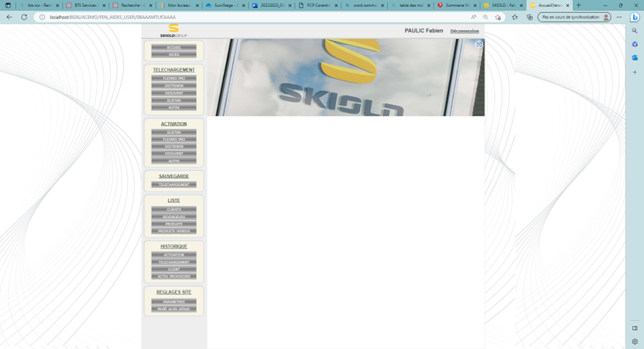Open the site information icon in address bar
The height and width of the screenshot is (349, 644).
coord(42,17)
